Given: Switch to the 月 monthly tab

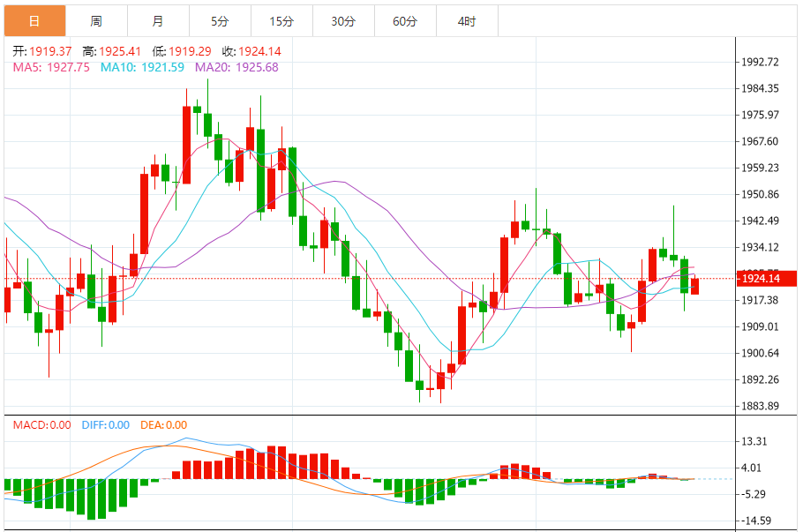Looking at the screenshot, I should (x=158, y=21).
